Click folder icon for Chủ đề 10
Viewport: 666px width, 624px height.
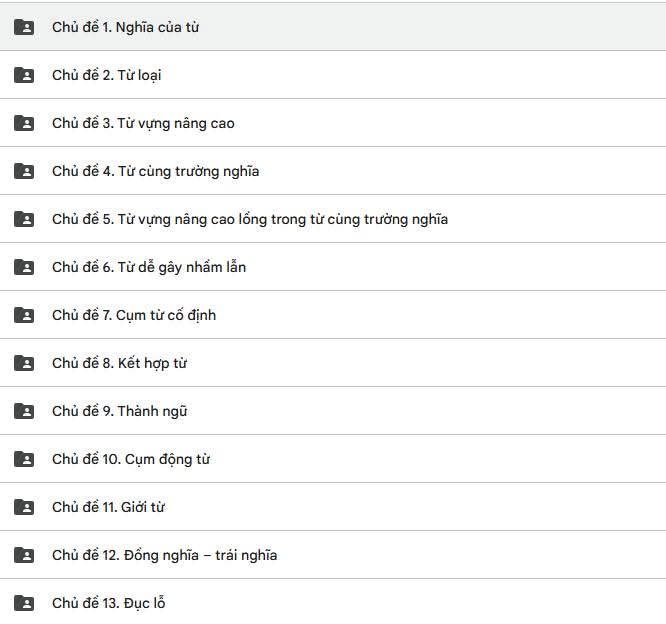[x=24, y=459]
